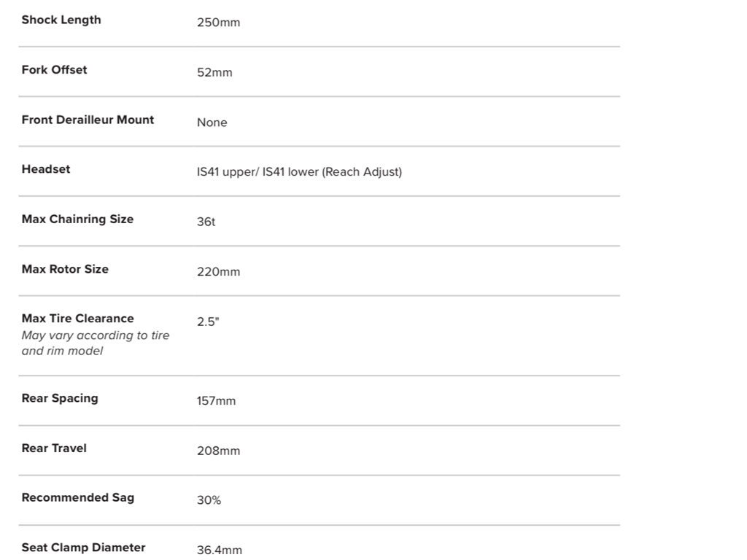747x560 pixels.
Task: Select the 52mm fork offset value
Action: click(x=214, y=73)
